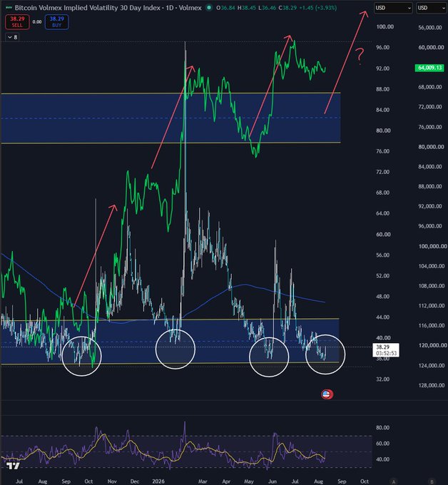Click the blue 38.29 BUY button

tap(56, 22)
